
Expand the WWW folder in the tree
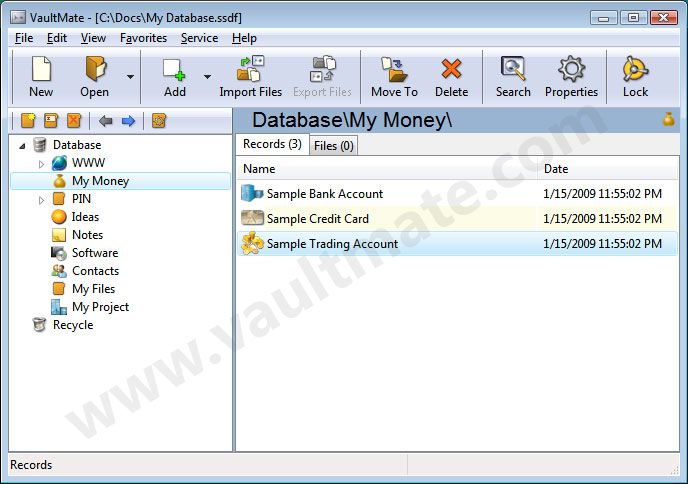point(41,163)
